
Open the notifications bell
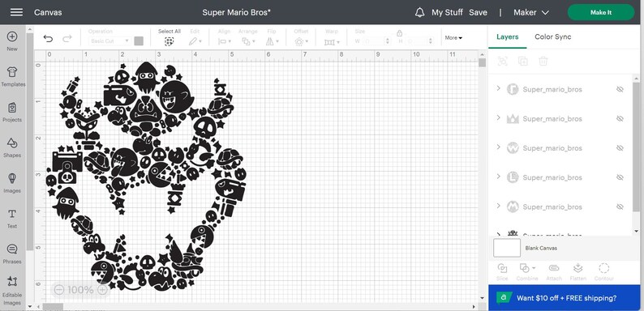pos(419,12)
